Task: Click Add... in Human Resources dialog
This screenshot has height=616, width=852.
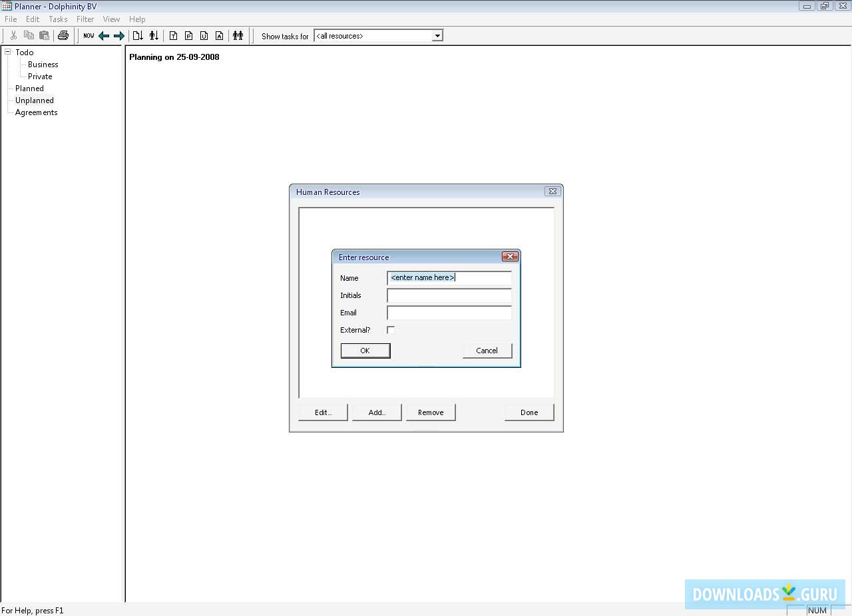Action: 377,412
